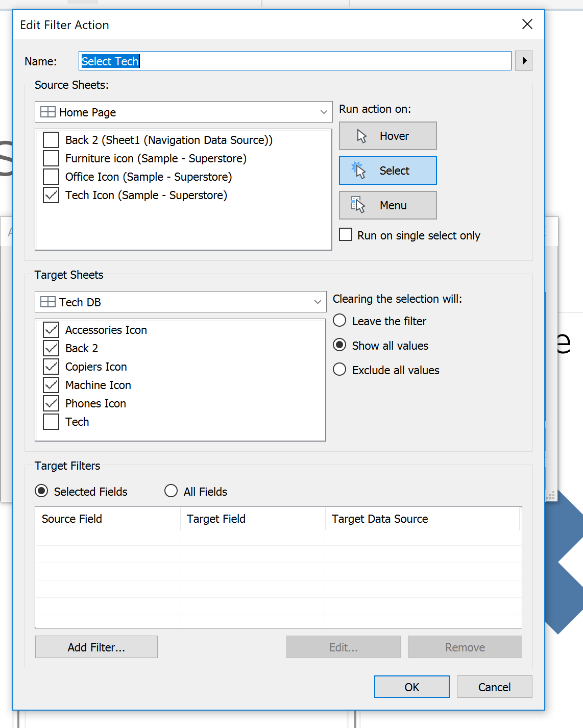Activate the Select run action
The height and width of the screenshot is (728, 583).
[387, 171]
